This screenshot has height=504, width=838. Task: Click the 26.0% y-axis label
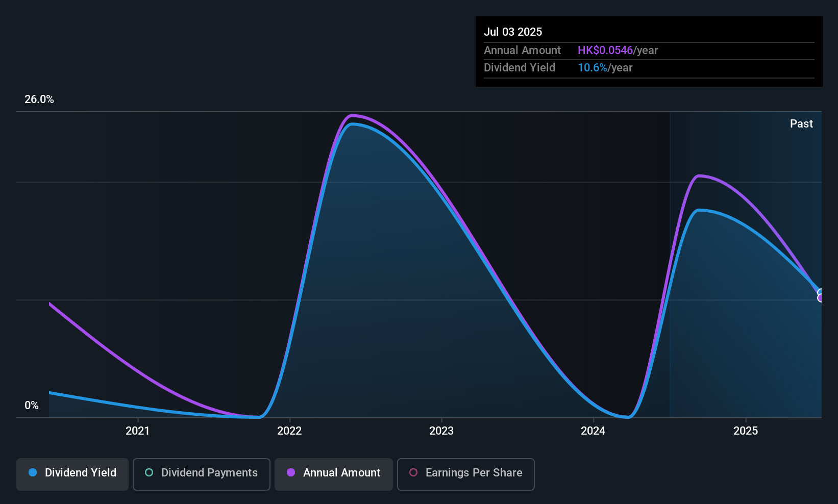tap(39, 99)
